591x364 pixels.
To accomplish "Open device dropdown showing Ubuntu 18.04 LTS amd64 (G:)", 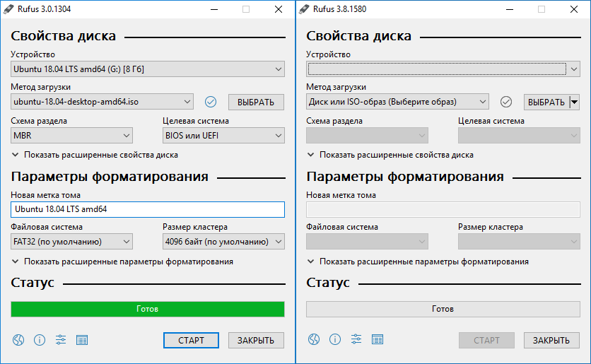I will (x=148, y=69).
